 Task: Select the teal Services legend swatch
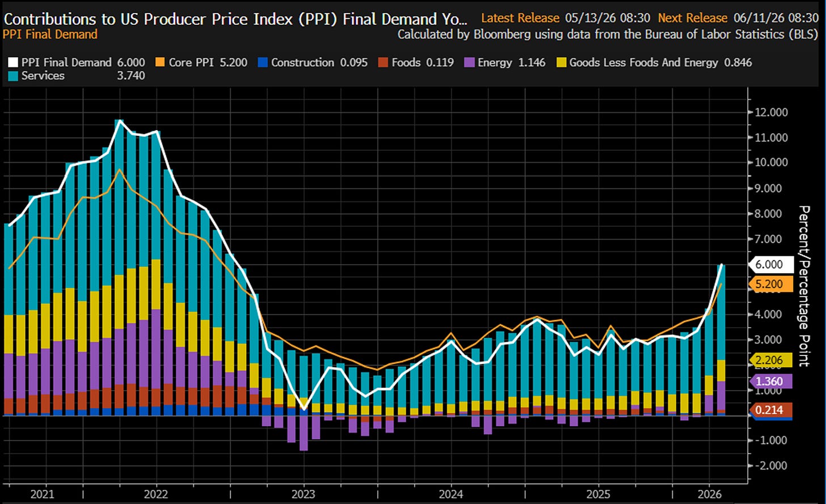point(14,76)
